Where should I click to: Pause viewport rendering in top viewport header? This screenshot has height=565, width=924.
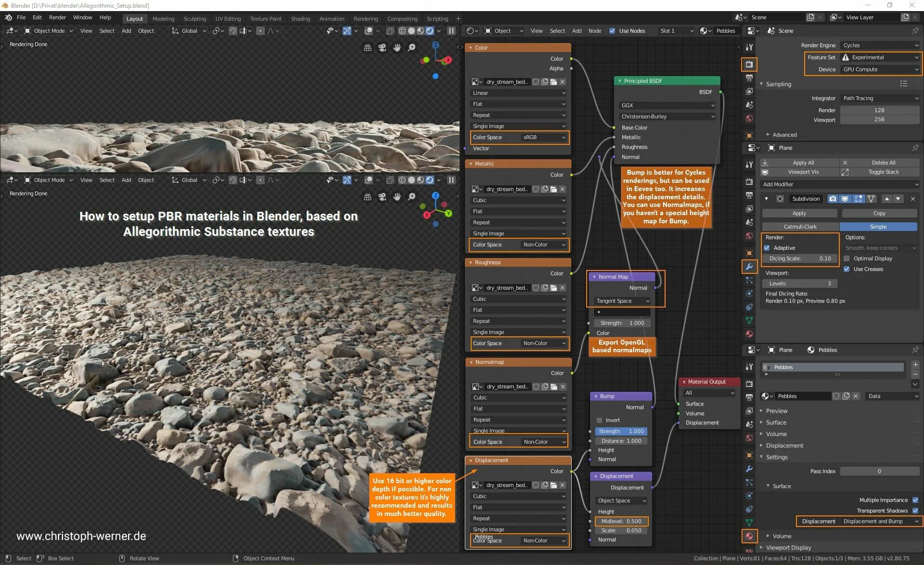coord(451,31)
